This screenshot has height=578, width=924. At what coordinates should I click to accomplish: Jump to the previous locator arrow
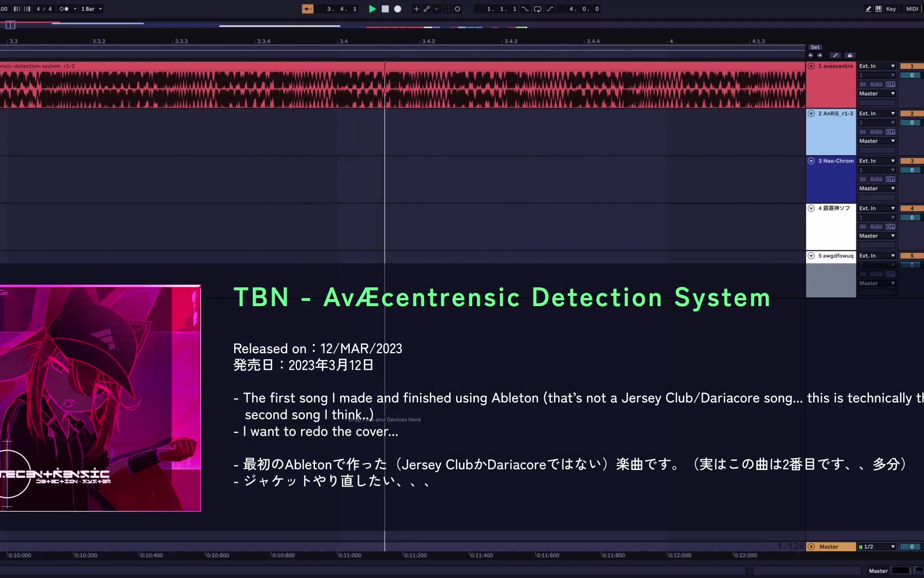coord(811,55)
